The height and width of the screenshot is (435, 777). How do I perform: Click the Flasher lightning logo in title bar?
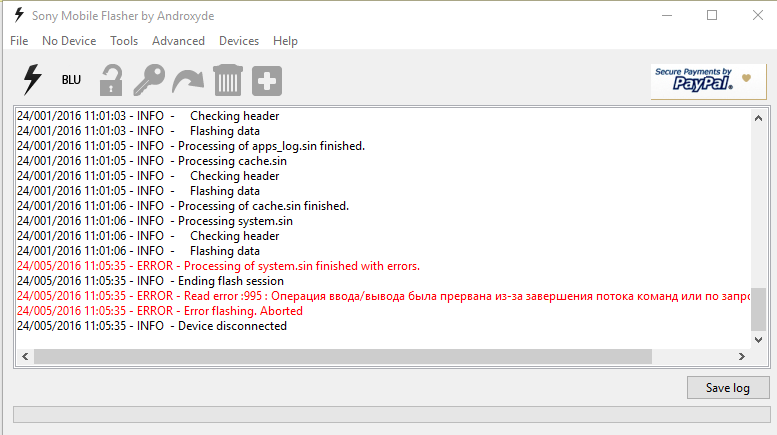pyautogui.click(x=19, y=15)
